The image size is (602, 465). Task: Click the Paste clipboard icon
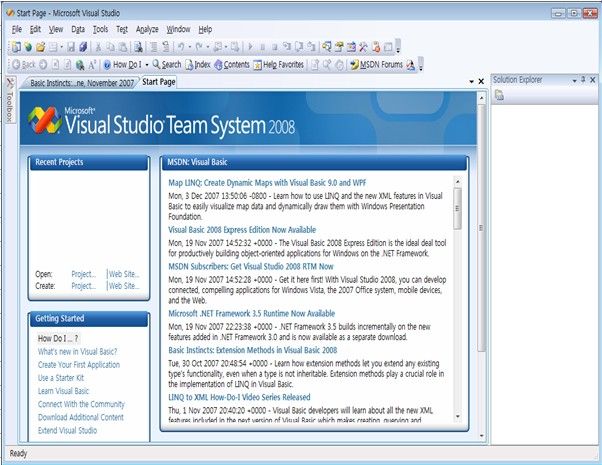(123, 47)
